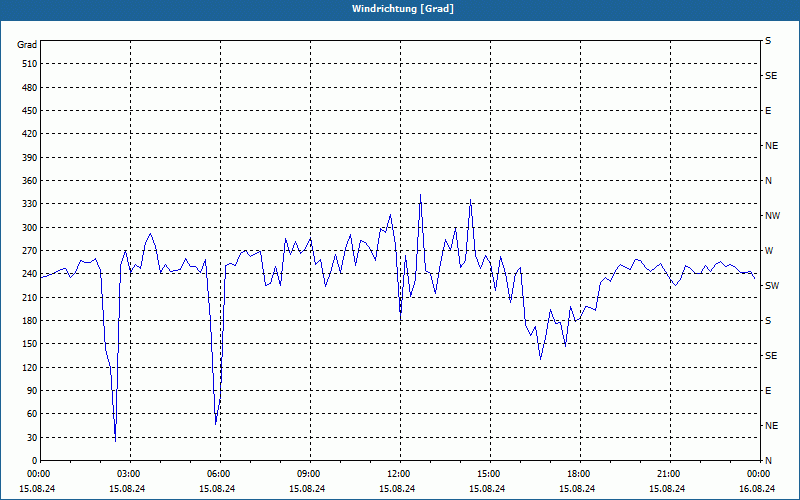800x500 pixels.
Task: Click the 18:00 time label
Action: [x=580, y=474]
